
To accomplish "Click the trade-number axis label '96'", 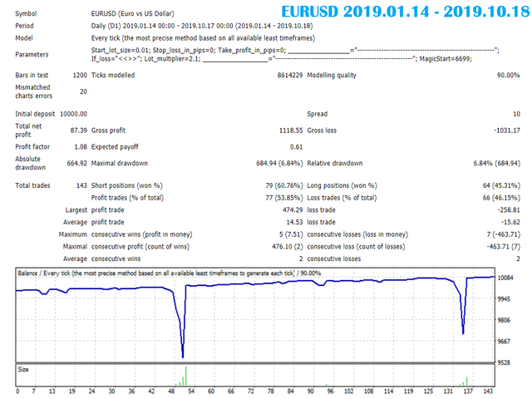I will pos(331,392).
